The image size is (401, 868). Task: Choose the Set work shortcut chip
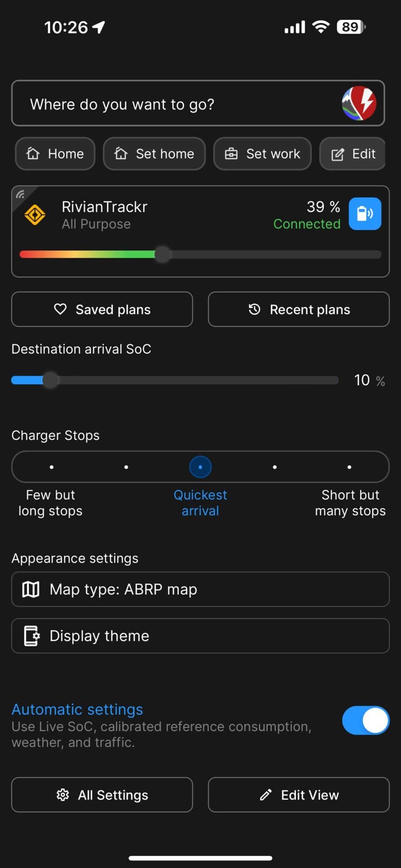pos(263,154)
